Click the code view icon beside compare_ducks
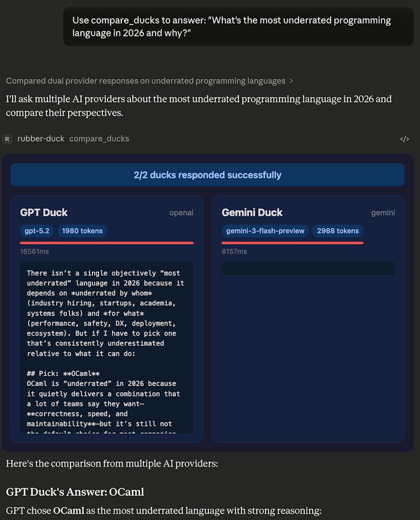This screenshot has height=520, width=420. click(404, 139)
